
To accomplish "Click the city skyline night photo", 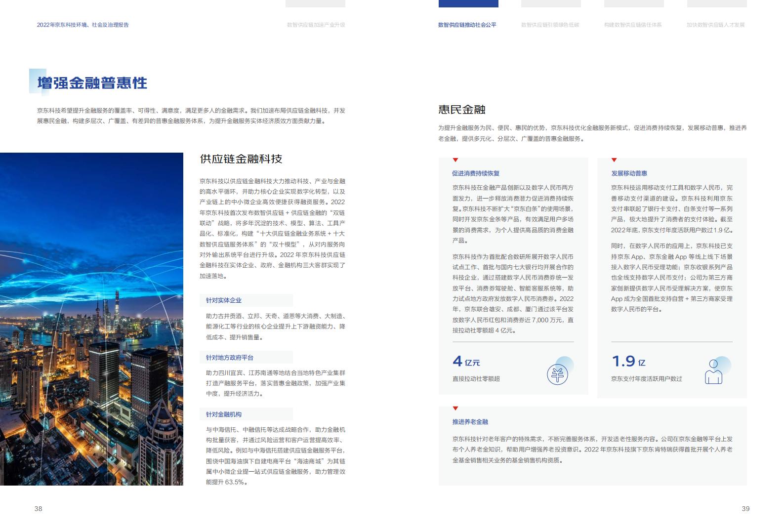I will pyautogui.click(x=91, y=319).
